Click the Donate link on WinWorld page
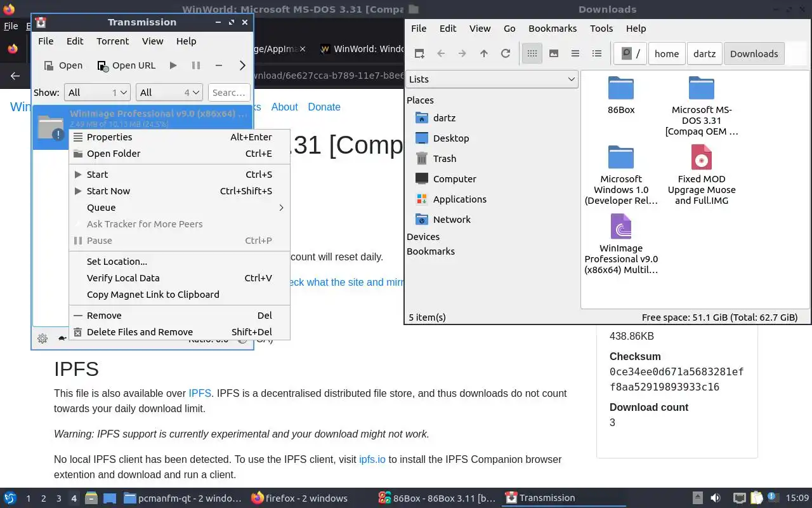The width and height of the screenshot is (812, 508). [324, 107]
